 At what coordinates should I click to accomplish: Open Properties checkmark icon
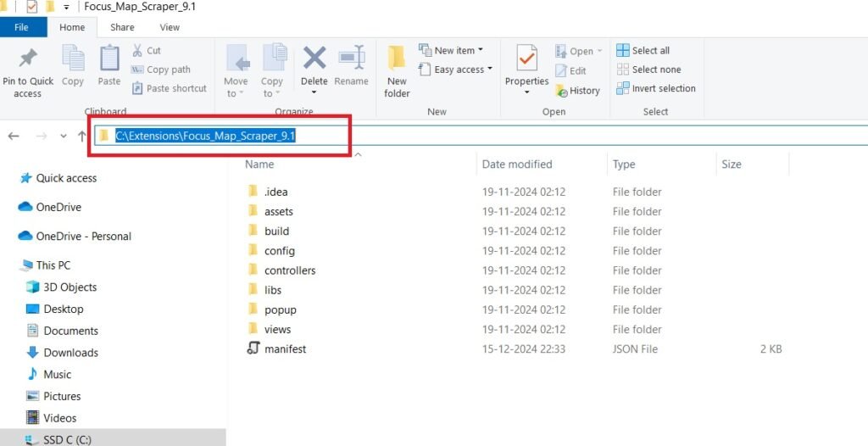[526, 59]
